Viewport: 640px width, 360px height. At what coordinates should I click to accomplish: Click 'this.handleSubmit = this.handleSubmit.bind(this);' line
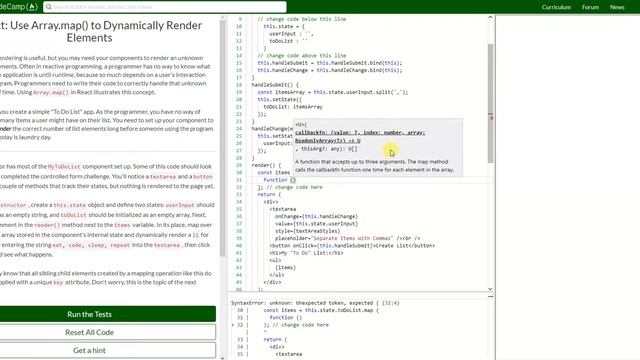(330, 63)
